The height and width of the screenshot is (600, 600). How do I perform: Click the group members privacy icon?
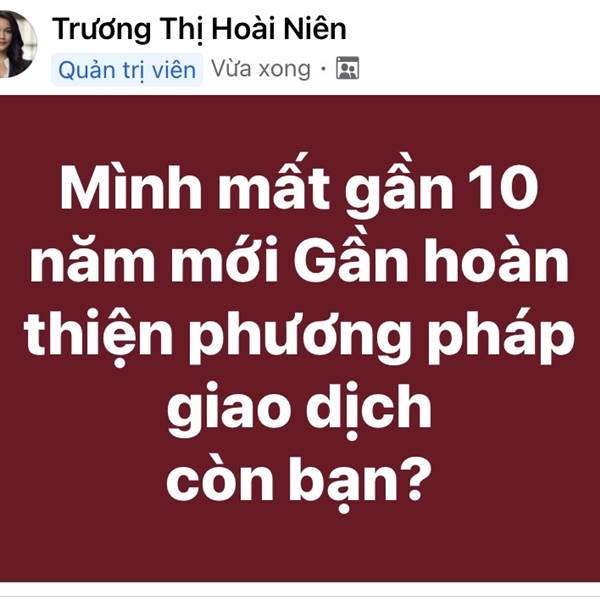(347, 68)
